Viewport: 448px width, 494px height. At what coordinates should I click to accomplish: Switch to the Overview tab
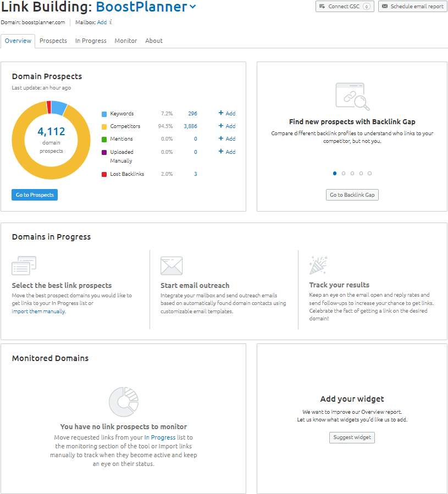point(18,41)
